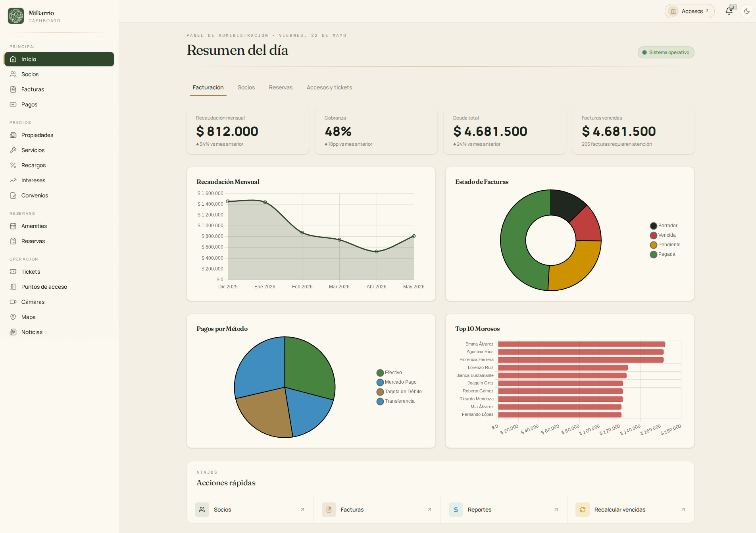Click the Reservas clipboard icon in sidebar

(x=13, y=241)
